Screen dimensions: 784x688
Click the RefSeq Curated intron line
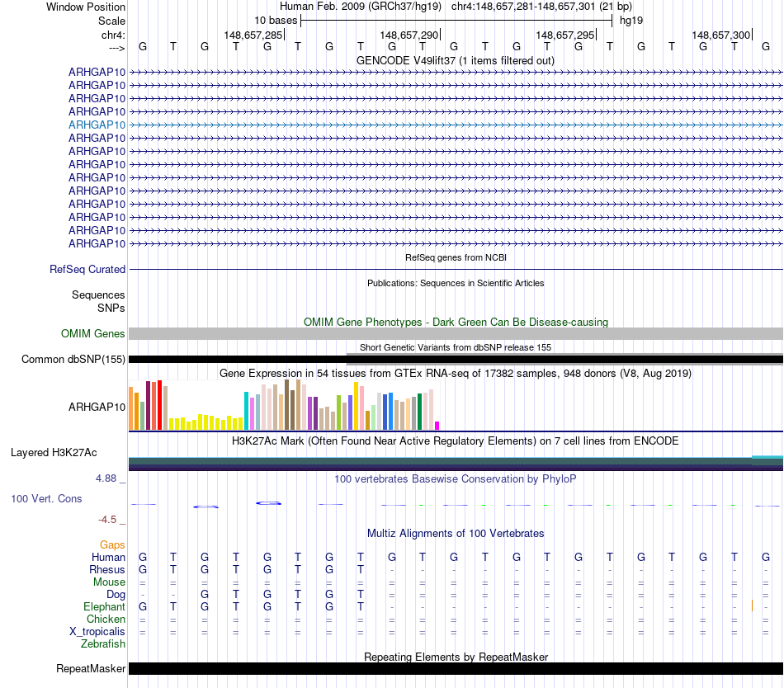click(x=456, y=270)
